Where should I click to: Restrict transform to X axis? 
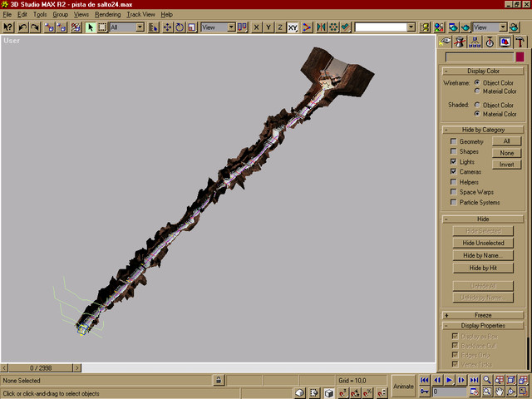257,27
